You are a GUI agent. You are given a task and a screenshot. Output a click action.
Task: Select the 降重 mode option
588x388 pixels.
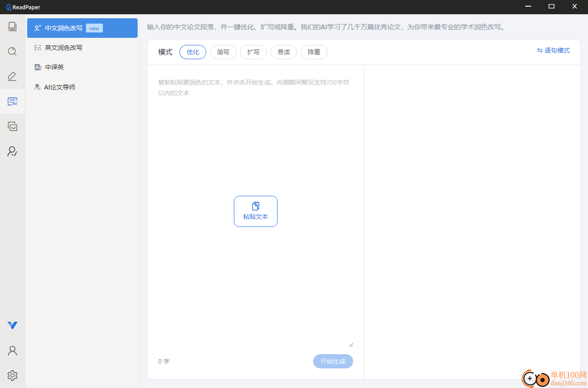(314, 52)
